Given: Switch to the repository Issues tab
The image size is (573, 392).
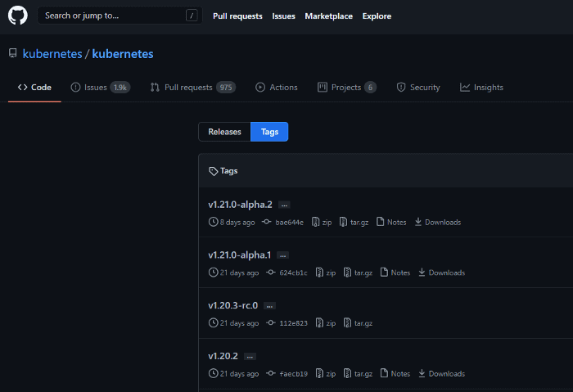Looking at the screenshot, I should pos(100,88).
